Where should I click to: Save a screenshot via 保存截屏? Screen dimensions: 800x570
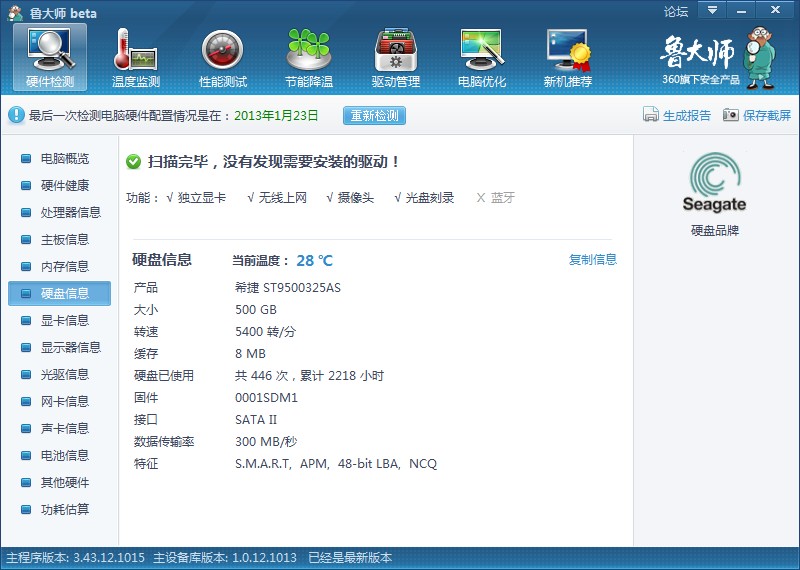(767, 115)
